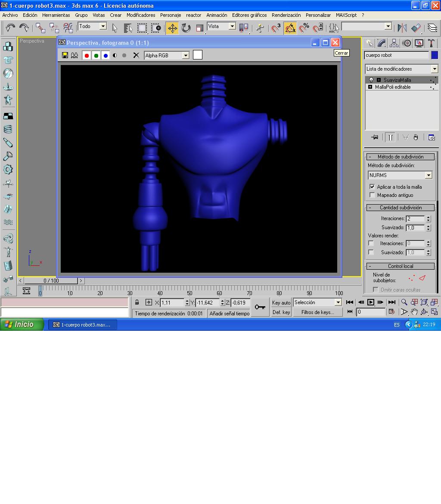Viewport: 441px width, 504px height.
Task: Click the Key auto button
Action: pos(281,303)
